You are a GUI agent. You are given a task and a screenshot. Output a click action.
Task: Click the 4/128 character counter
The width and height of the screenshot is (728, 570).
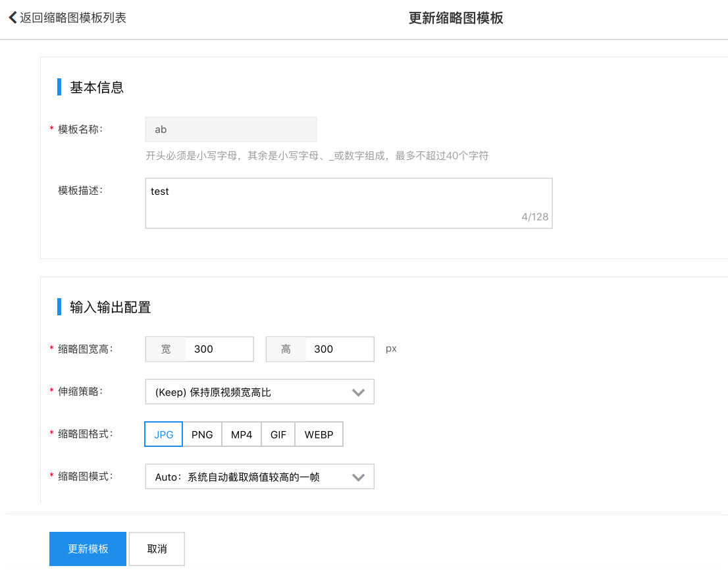pos(534,217)
